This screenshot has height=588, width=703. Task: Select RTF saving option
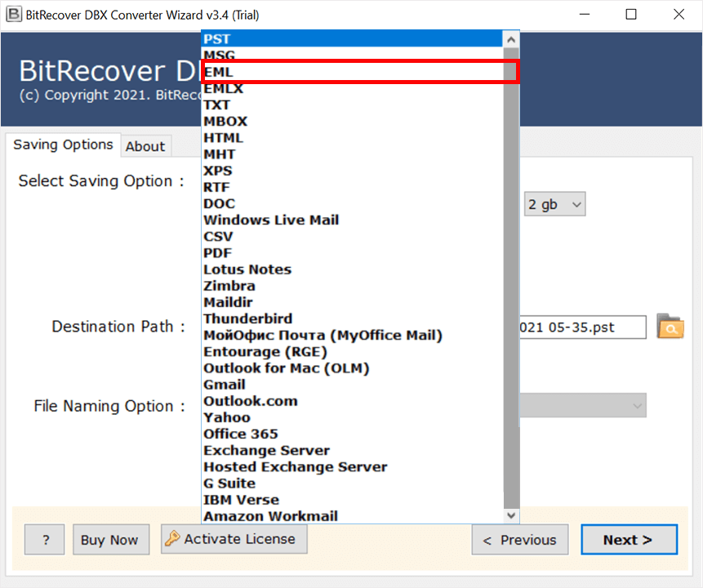tap(352, 187)
